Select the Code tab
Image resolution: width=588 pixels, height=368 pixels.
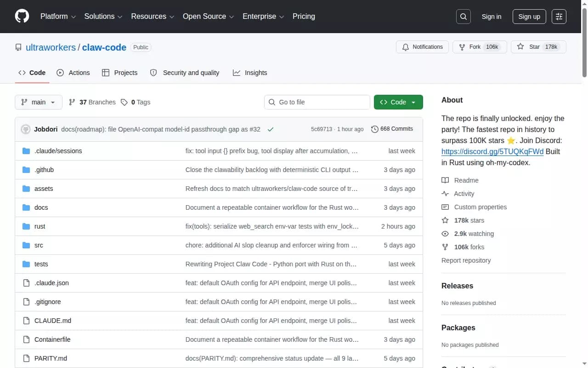click(x=32, y=73)
